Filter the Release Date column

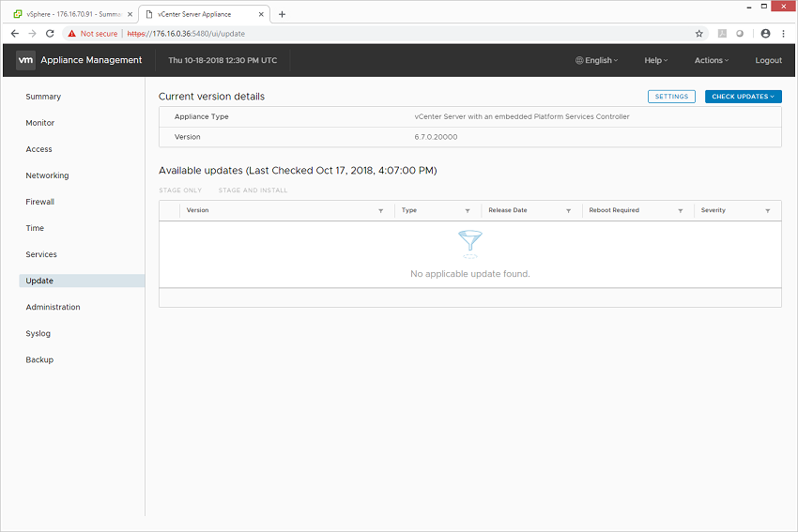click(569, 210)
